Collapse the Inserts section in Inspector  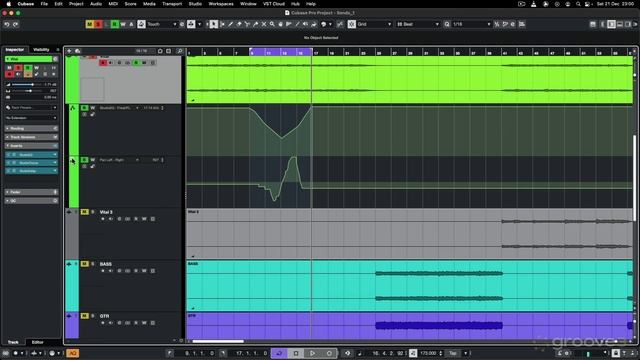click(x=31, y=146)
